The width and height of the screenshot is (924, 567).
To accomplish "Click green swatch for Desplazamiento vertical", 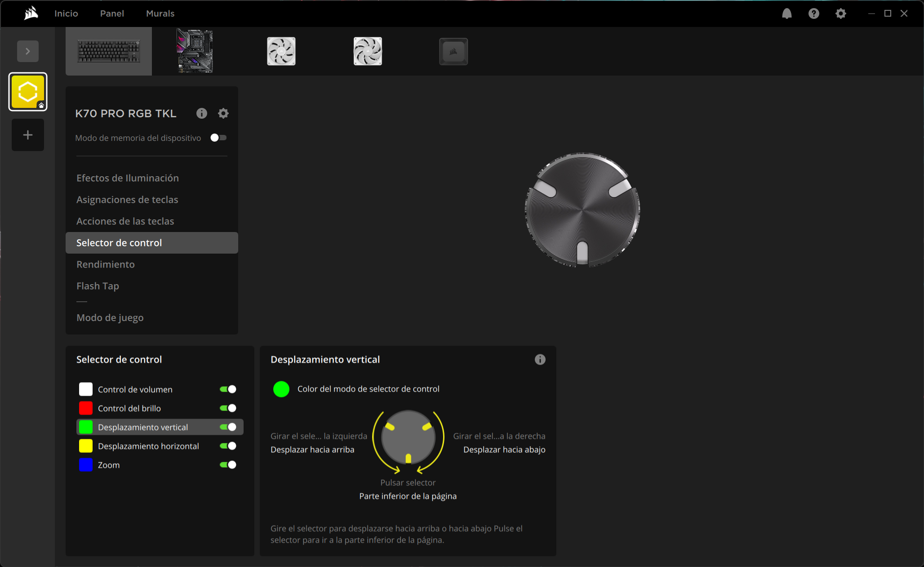I will coord(86,427).
